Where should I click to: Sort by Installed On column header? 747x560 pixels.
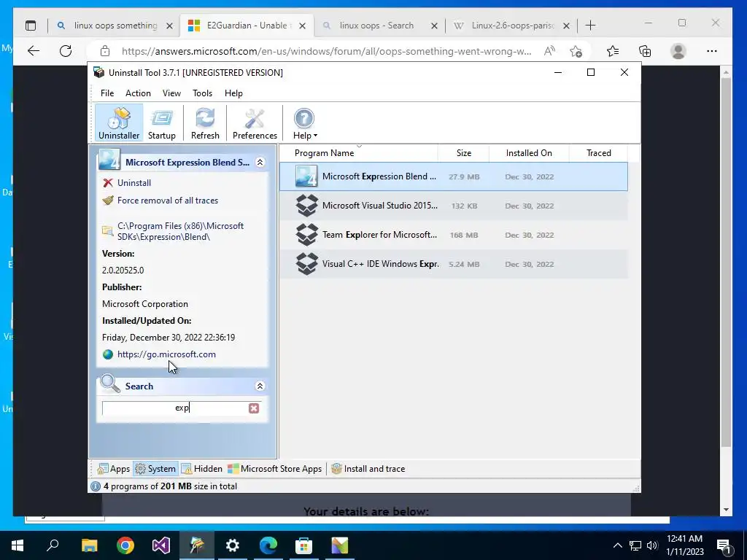tap(529, 153)
